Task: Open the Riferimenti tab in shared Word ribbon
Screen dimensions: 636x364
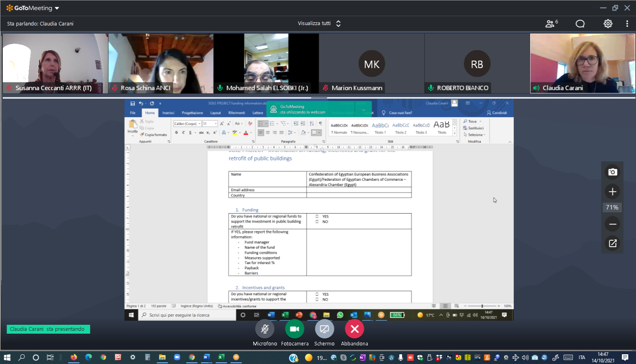Action: (237, 113)
